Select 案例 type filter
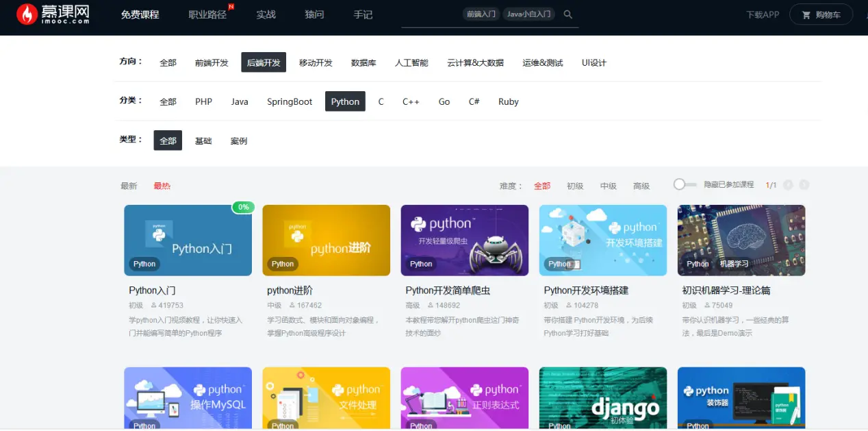The width and height of the screenshot is (868, 431). (x=239, y=140)
